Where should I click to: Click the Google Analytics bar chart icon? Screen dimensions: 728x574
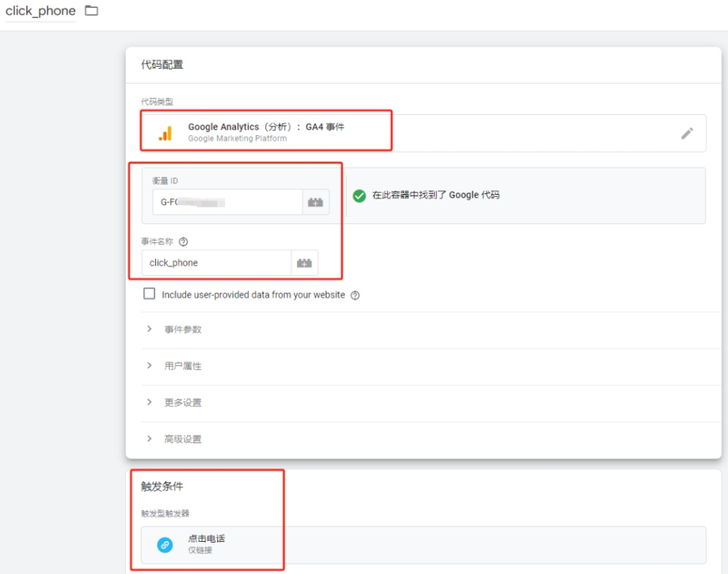click(x=165, y=133)
